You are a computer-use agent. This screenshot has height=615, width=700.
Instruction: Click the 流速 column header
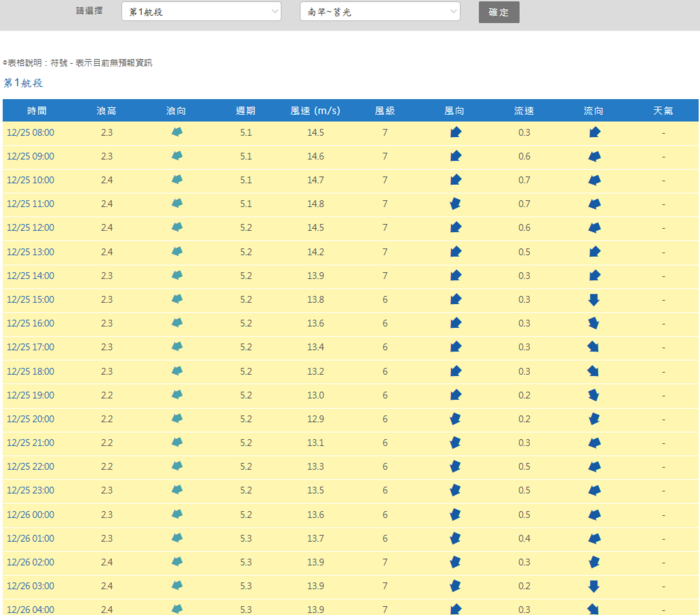[x=524, y=110]
